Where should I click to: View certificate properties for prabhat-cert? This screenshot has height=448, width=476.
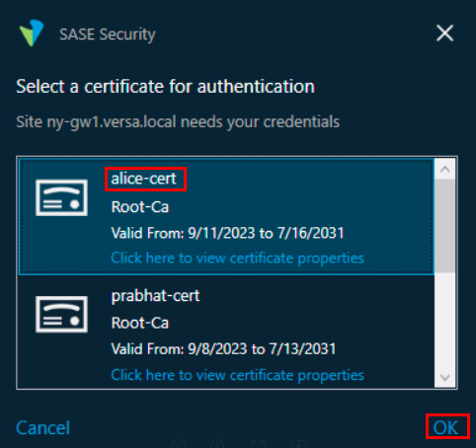pos(237,375)
